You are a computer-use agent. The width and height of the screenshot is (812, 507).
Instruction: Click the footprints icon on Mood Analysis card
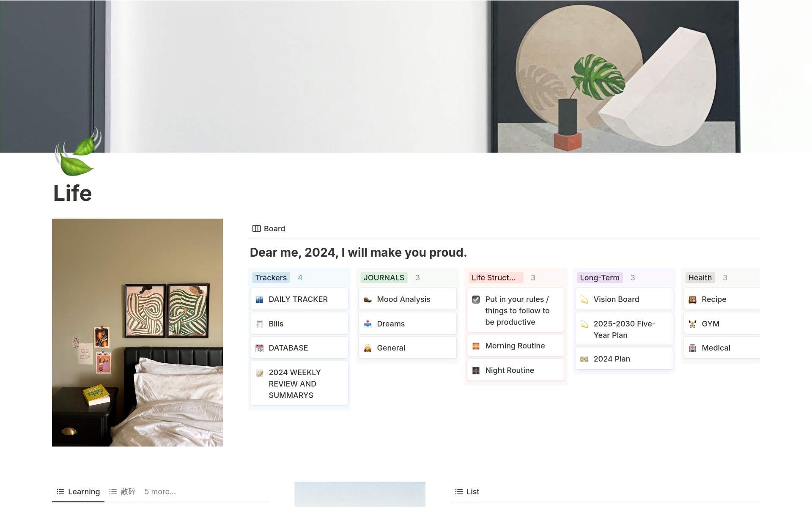tap(368, 299)
